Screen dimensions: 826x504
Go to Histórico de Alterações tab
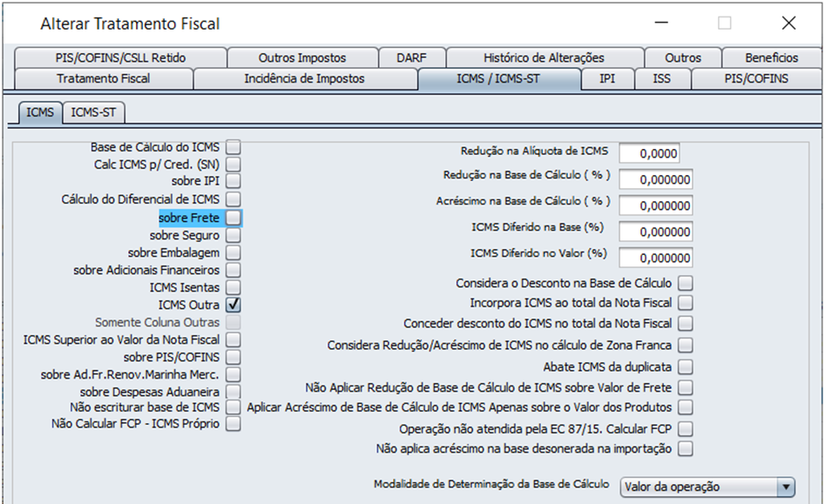tap(545, 57)
